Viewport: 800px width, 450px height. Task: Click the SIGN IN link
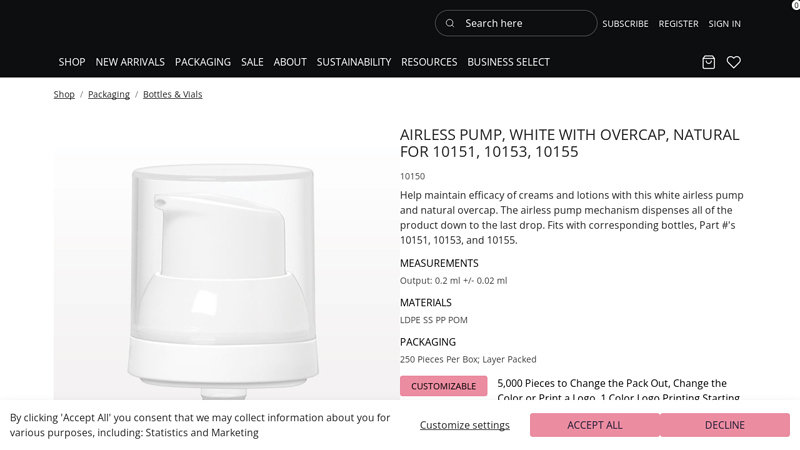click(x=724, y=23)
